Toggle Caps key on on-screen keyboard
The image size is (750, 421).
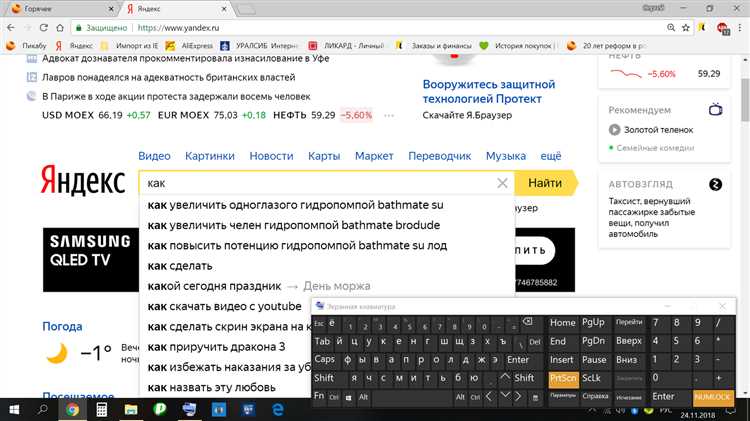click(325, 359)
